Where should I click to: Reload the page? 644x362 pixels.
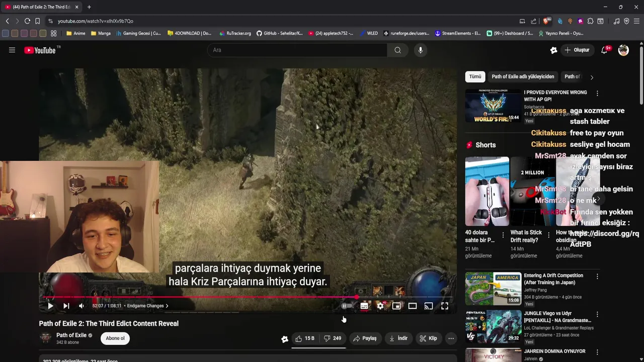pyautogui.click(x=27, y=21)
